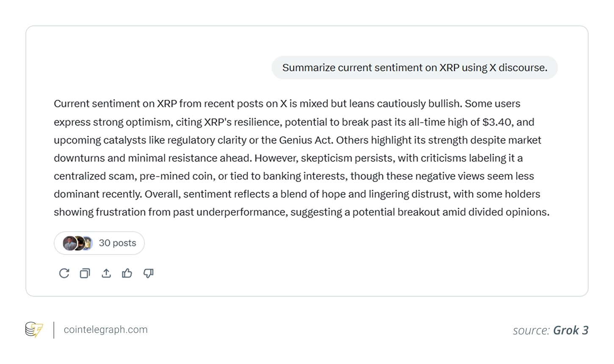
Task: Click the third avatar in the posts pill
Action: tap(88, 243)
